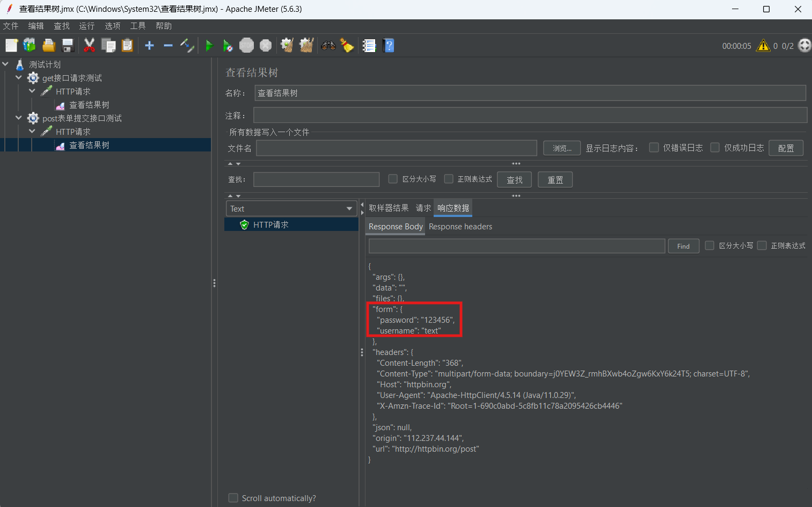
Task: Click the 配置 button
Action: coord(786,148)
